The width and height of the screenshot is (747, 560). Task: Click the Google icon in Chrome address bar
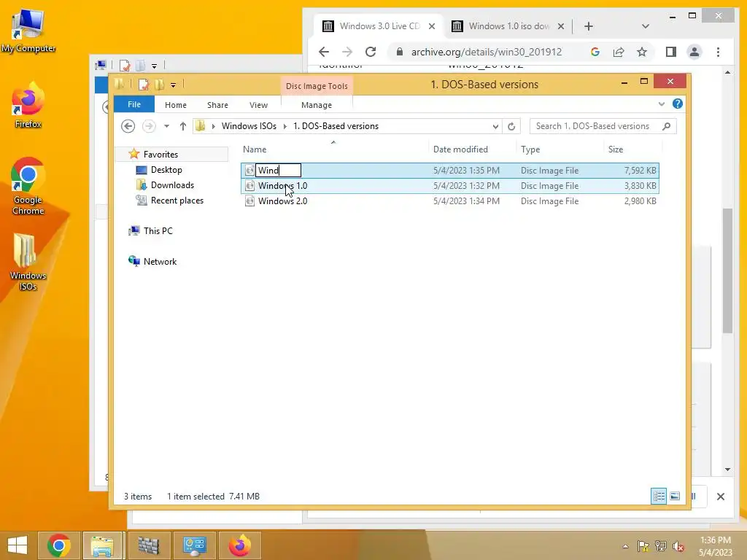pyautogui.click(x=595, y=52)
